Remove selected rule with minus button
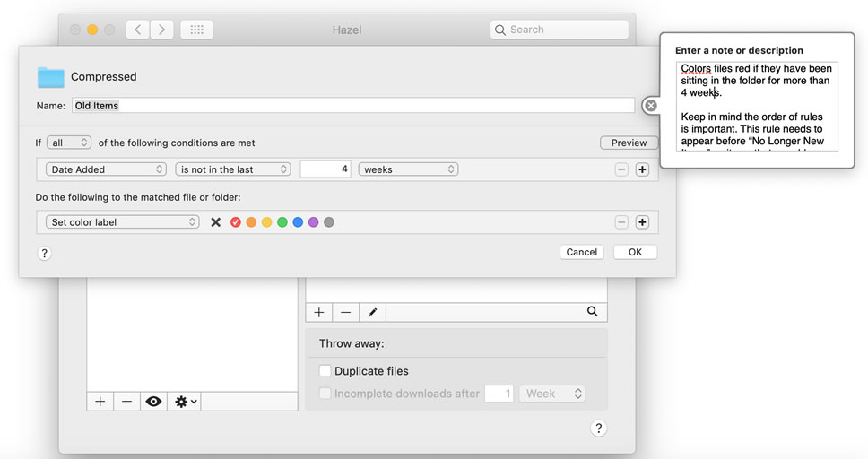Screen dimensions: 868x459 tap(345, 312)
